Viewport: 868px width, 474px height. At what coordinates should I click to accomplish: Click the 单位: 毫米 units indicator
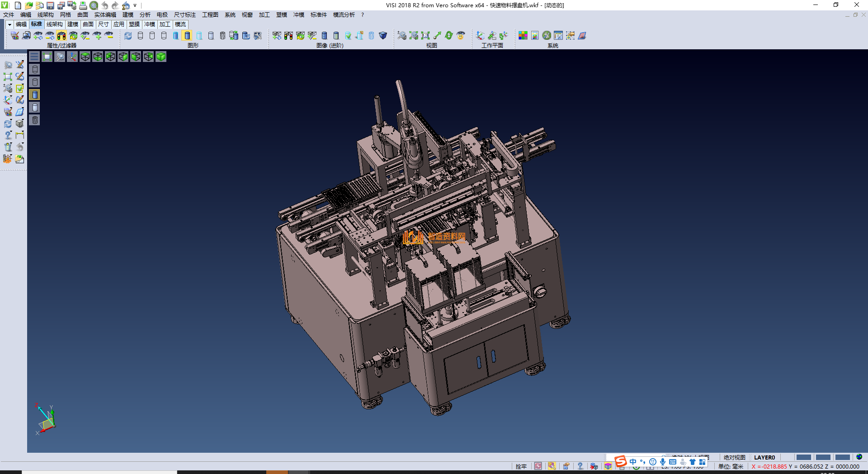click(731, 466)
